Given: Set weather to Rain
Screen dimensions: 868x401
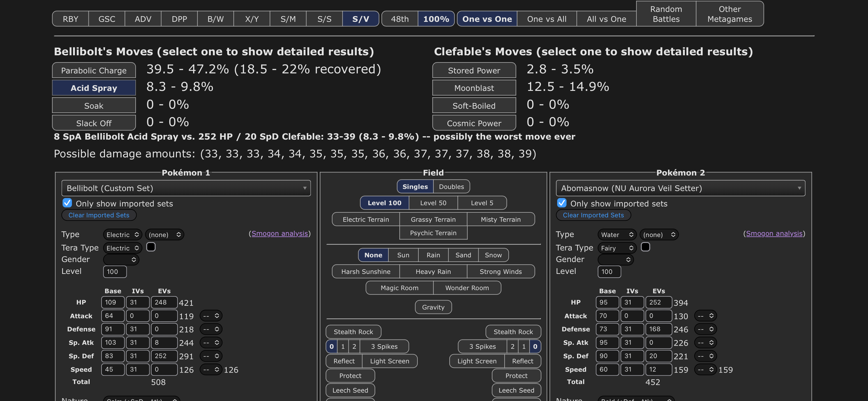Looking at the screenshot, I should [433, 255].
